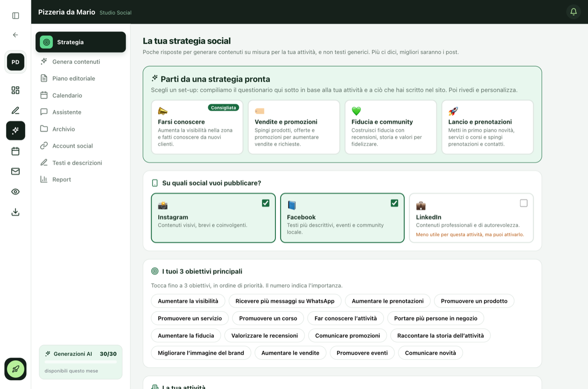Viewport: 588px width, 389px height.
Task: Open the calendar icon in left rail
Action: coord(16,151)
